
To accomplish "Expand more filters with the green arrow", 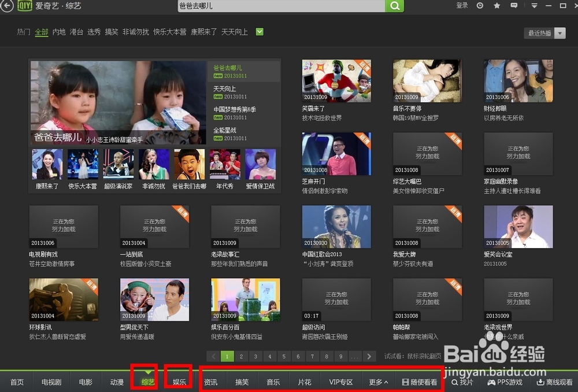I will point(259,32).
